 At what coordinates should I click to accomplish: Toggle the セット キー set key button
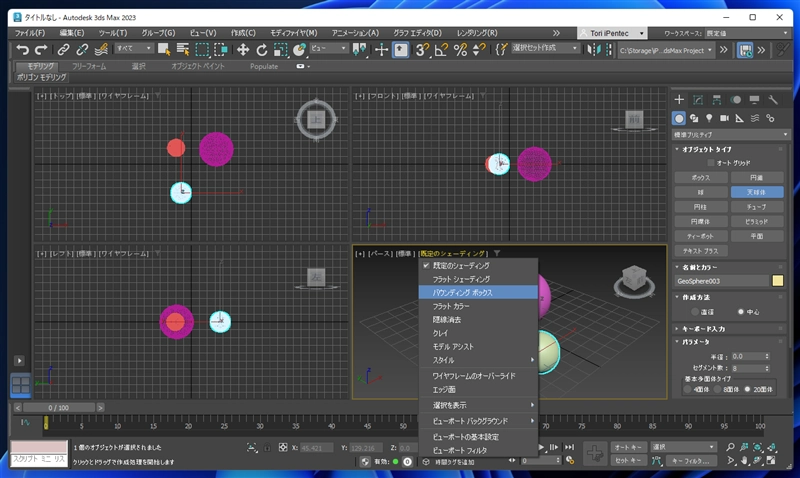pos(629,460)
